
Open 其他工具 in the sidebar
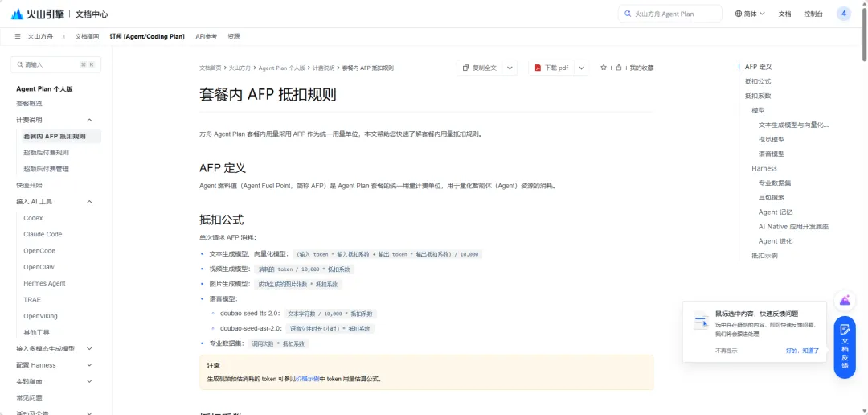pyautogui.click(x=36, y=332)
